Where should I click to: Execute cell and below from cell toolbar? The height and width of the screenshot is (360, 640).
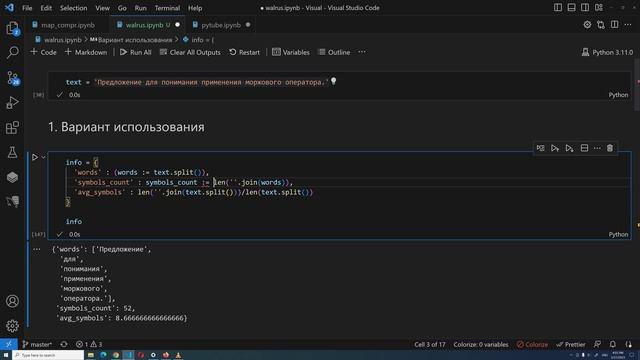coord(569,148)
